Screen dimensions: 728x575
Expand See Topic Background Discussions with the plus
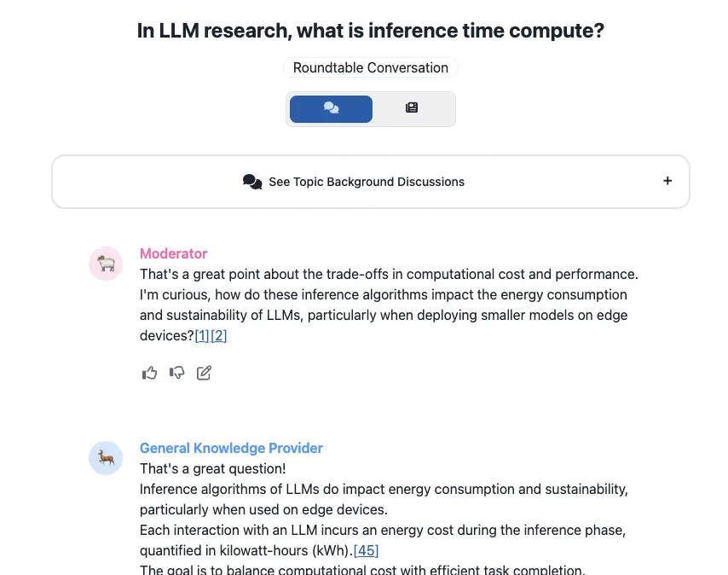[x=667, y=181]
